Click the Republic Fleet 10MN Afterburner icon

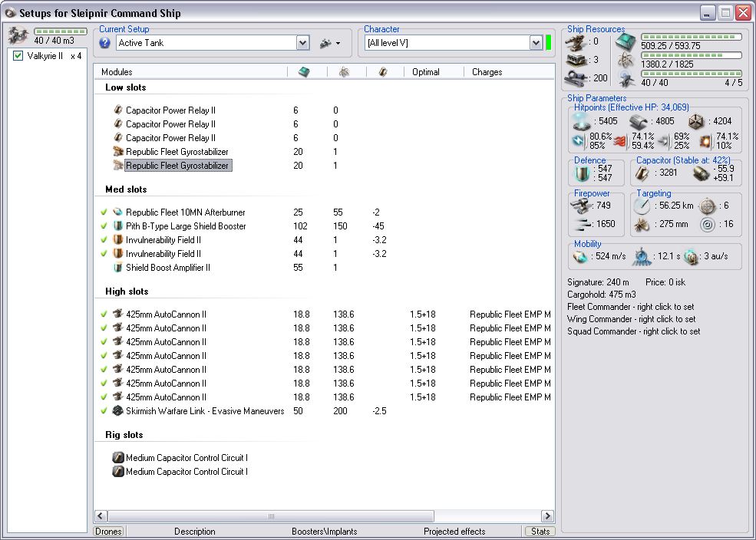pyautogui.click(x=117, y=212)
